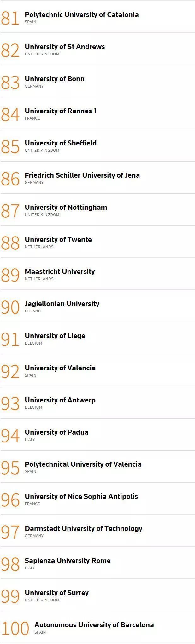The width and height of the screenshot is (195, 644).
Task: Click University of Twente link
Action: point(58,240)
